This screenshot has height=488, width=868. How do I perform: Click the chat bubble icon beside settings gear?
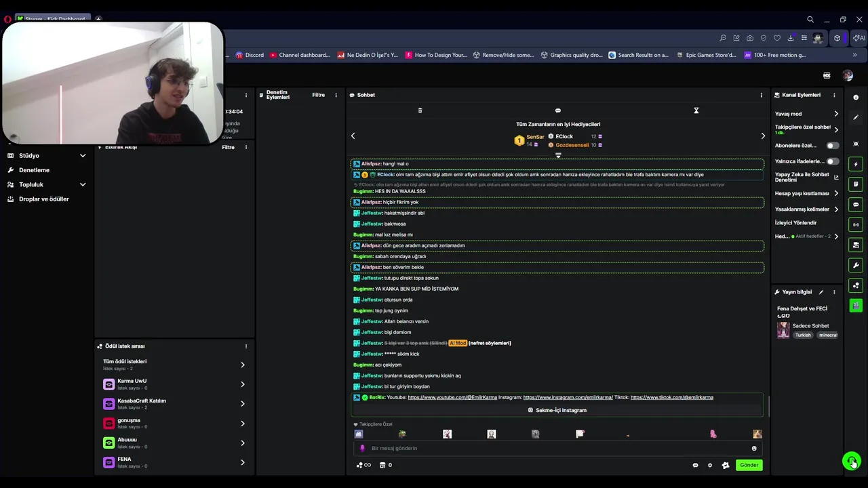coord(695,465)
